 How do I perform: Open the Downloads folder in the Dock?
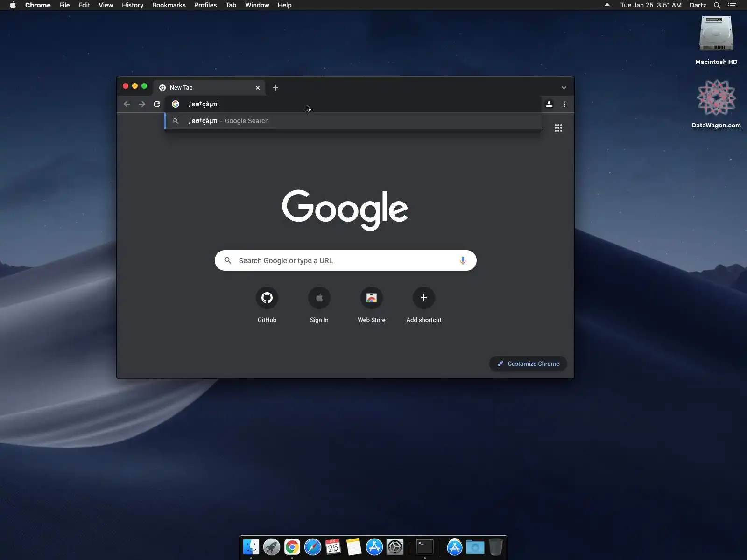[x=475, y=547]
